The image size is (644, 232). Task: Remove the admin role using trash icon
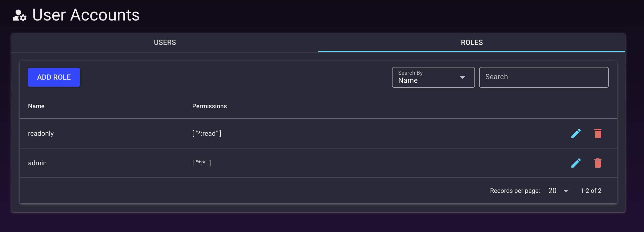pos(598,163)
